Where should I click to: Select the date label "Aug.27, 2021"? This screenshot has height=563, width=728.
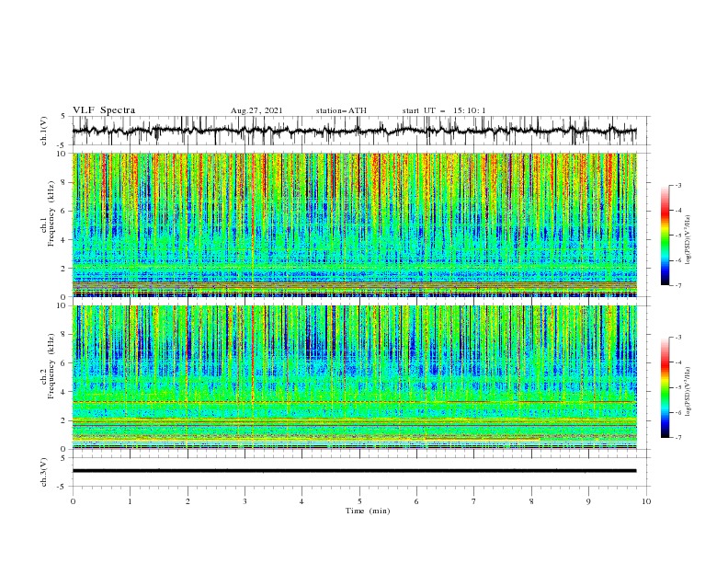point(256,110)
